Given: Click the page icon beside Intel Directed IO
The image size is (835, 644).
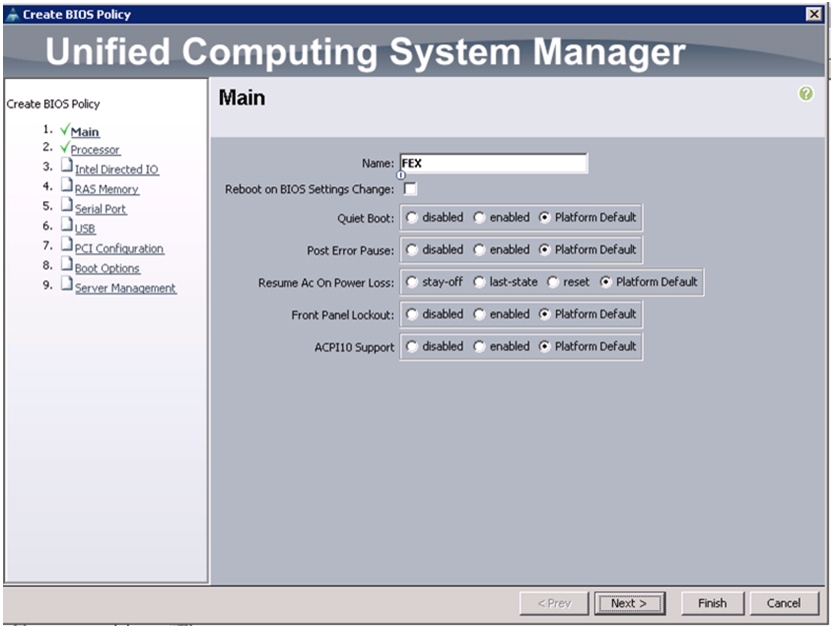Looking at the screenshot, I should [x=67, y=165].
